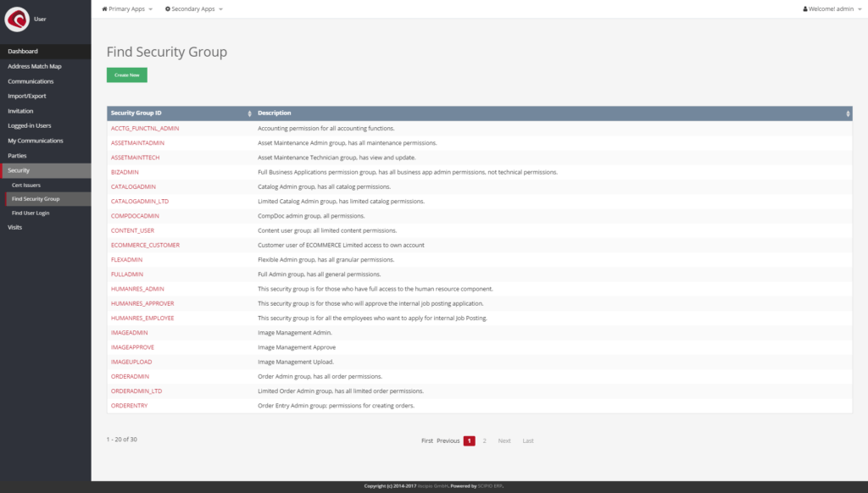Select Find User Login submenu item

(x=31, y=213)
